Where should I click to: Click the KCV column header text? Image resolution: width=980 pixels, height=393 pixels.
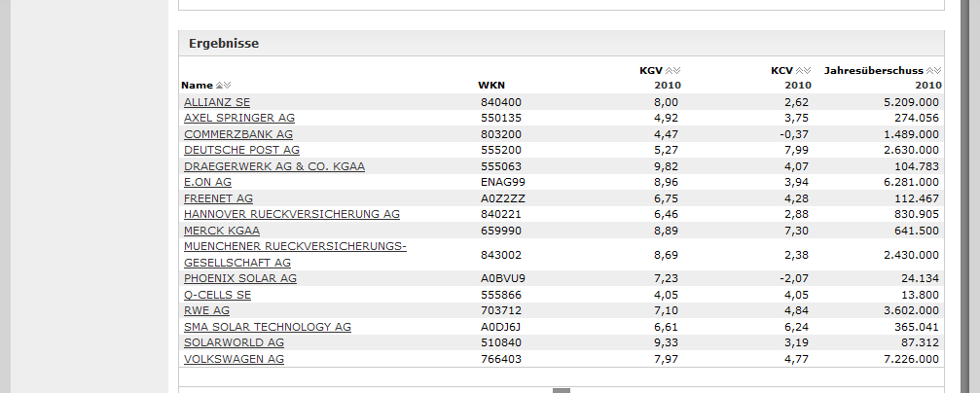[x=781, y=71]
